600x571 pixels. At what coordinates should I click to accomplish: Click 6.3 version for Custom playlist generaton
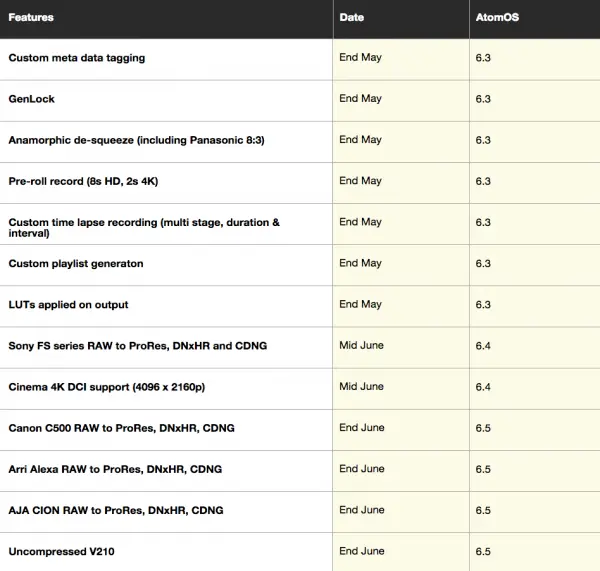(x=483, y=264)
